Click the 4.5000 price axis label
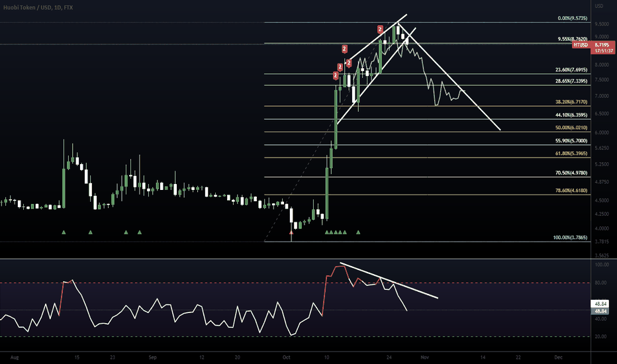This screenshot has width=617, height=364. pyautogui.click(x=602, y=201)
